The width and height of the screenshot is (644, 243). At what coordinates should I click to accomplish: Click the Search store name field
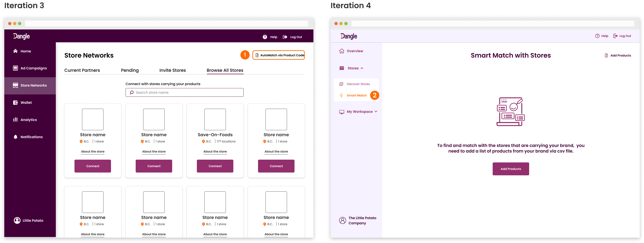(x=184, y=93)
